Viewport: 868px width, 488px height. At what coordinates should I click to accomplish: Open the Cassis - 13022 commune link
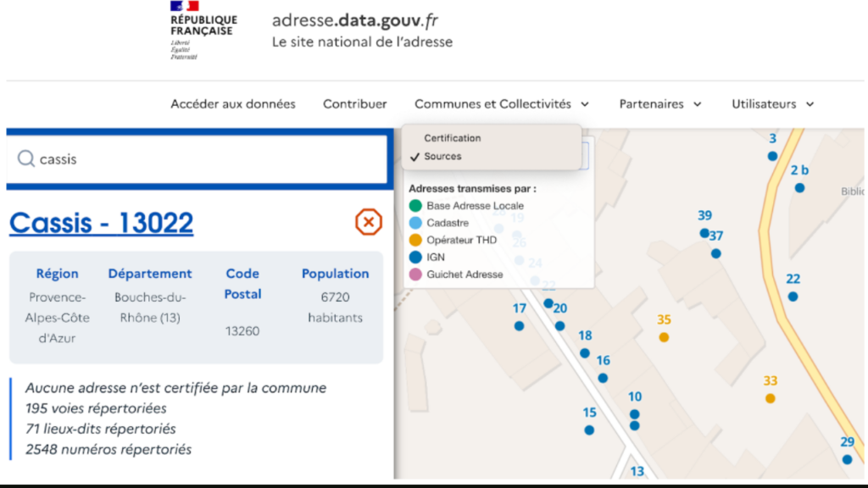coord(102,223)
